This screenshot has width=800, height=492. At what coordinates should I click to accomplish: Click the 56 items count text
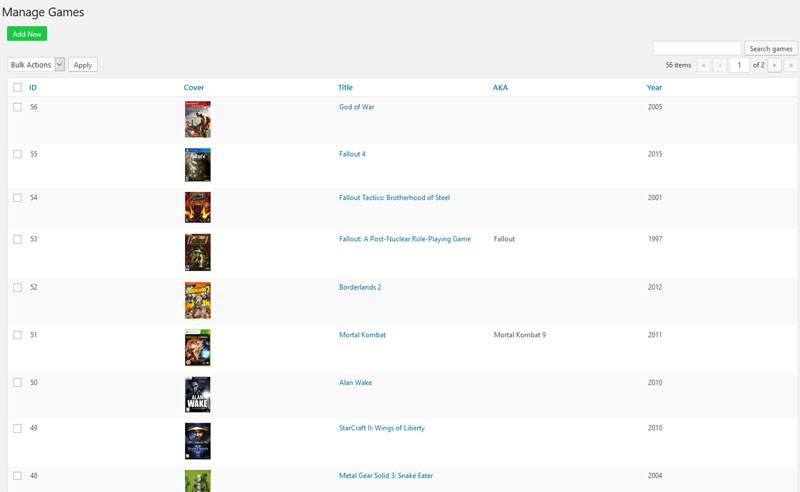pos(678,65)
